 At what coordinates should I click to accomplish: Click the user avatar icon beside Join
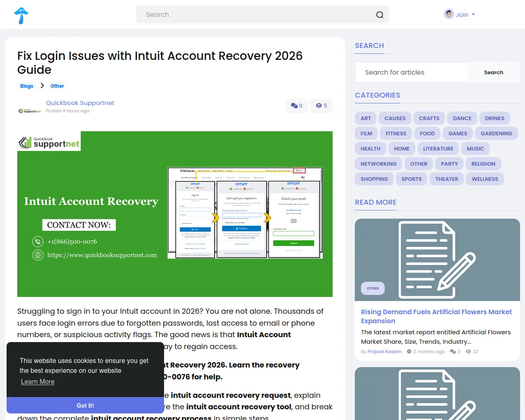pos(449,14)
